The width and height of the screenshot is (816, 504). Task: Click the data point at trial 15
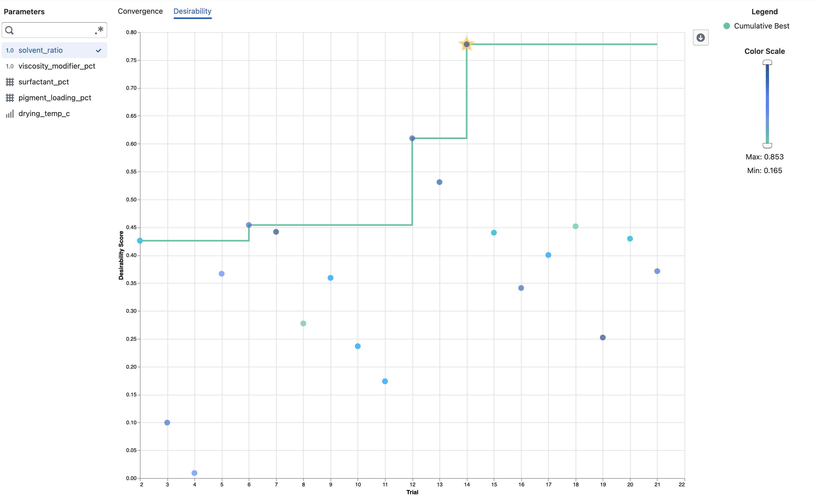494,233
